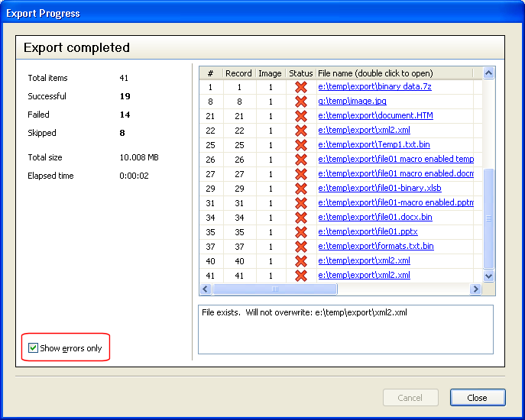This screenshot has width=525, height=420.
Task: Open the binary data.7z file link
Action: tap(374, 87)
